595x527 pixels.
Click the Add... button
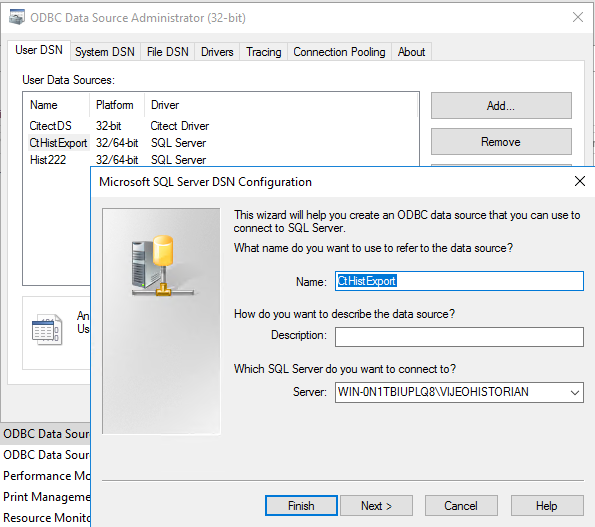coord(501,105)
